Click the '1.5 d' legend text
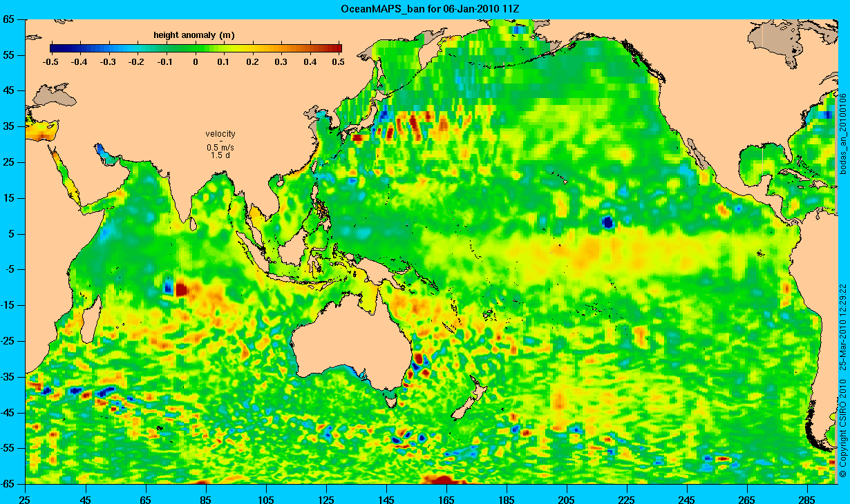Viewport: 850px width, 504px height. (220, 155)
